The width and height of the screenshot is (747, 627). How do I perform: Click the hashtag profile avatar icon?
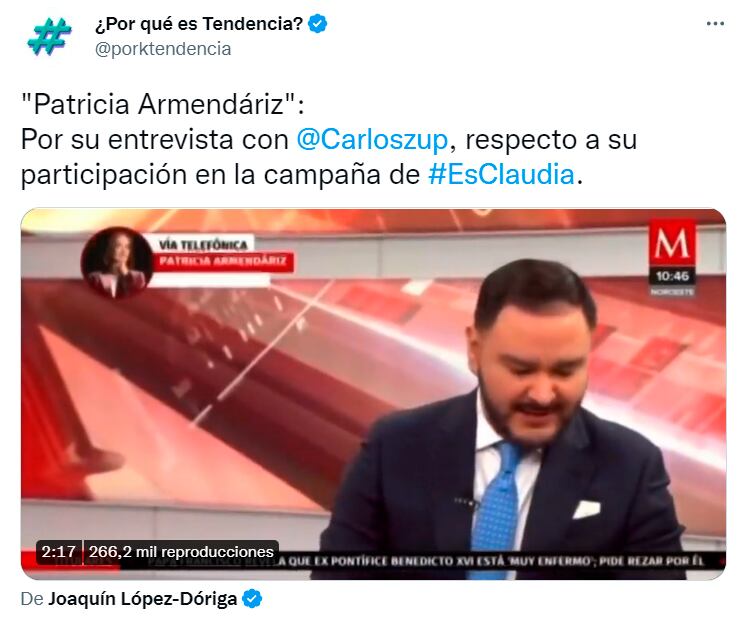coord(50,36)
